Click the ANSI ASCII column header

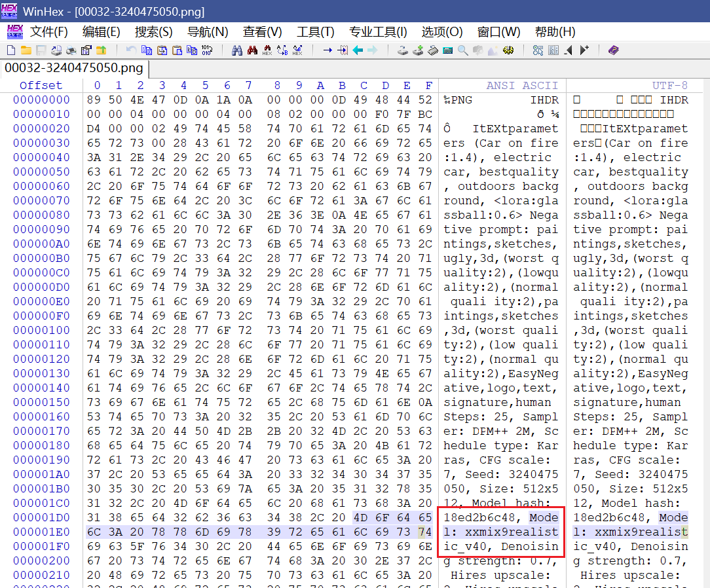point(522,86)
